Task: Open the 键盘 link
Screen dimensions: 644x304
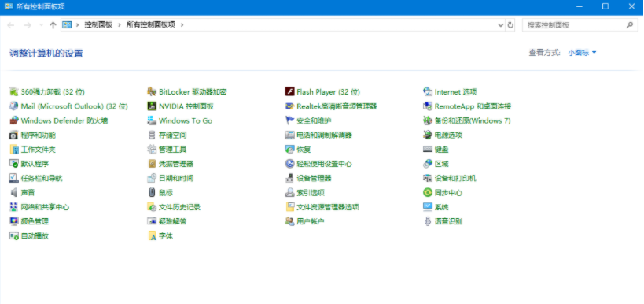Action: (441, 150)
